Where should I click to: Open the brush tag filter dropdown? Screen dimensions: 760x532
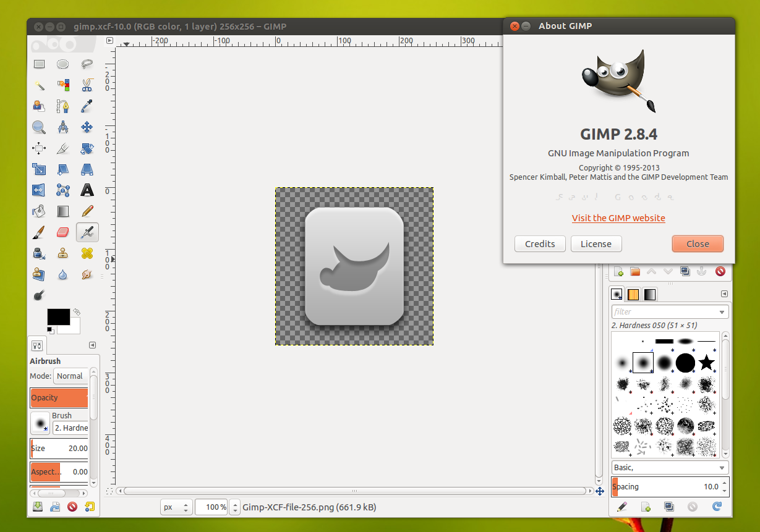coord(723,312)
